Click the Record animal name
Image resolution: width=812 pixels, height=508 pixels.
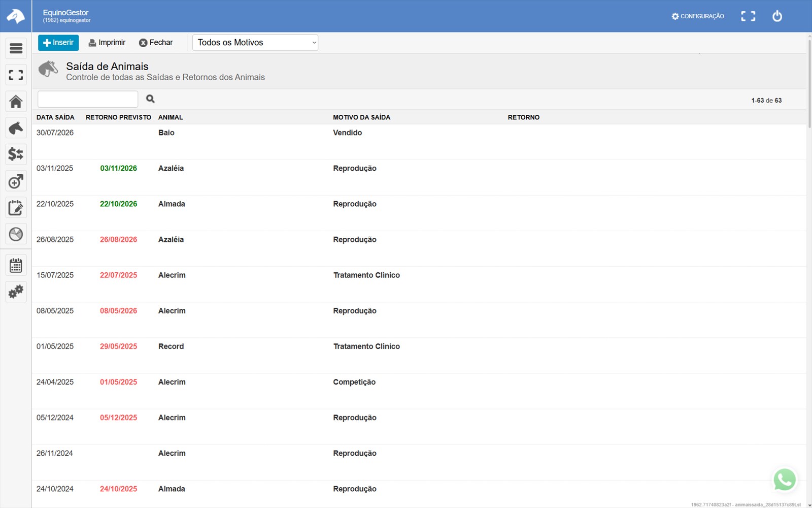click(x=171, y=346)
